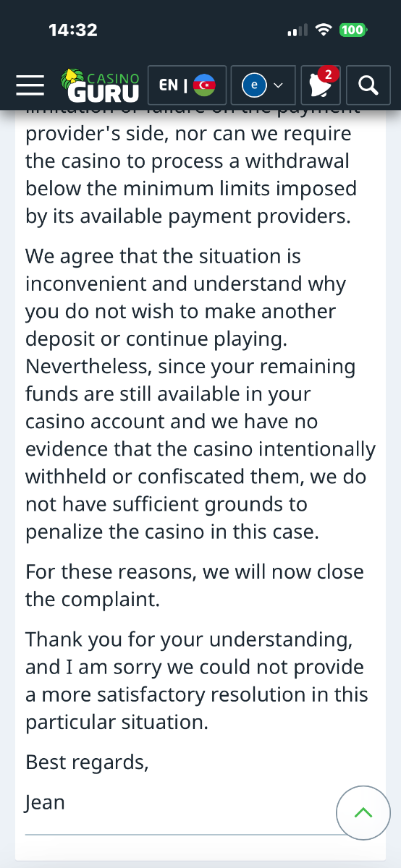Viewport: 401px width, 868px height.
Task: Tap the 'Thank you for your understanding' paragraph
Action: [197, 681]
